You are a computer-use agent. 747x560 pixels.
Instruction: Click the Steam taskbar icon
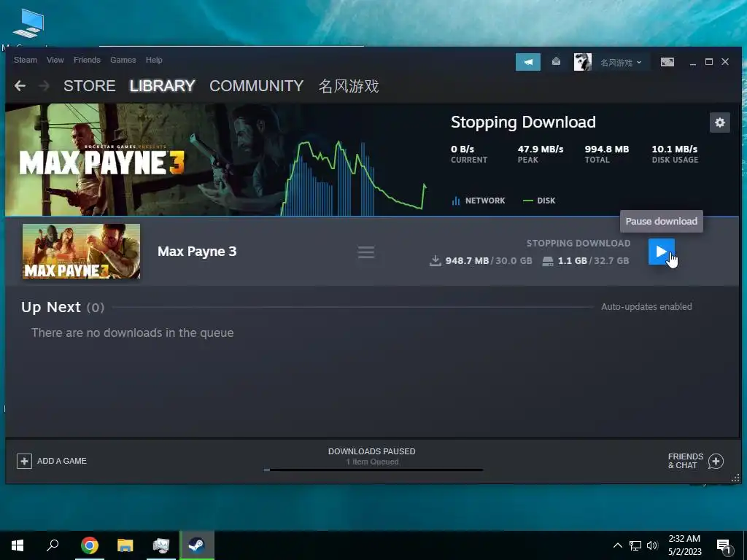pos(197,545)
